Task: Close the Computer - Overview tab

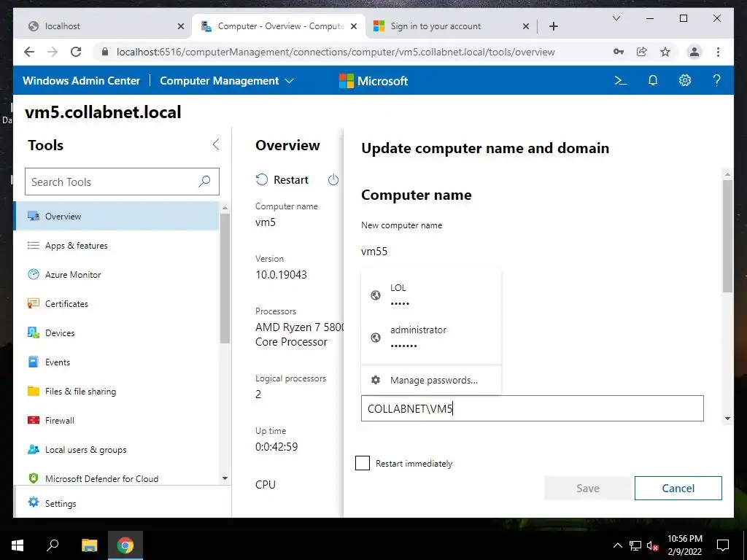Action: tap(354, 26)
